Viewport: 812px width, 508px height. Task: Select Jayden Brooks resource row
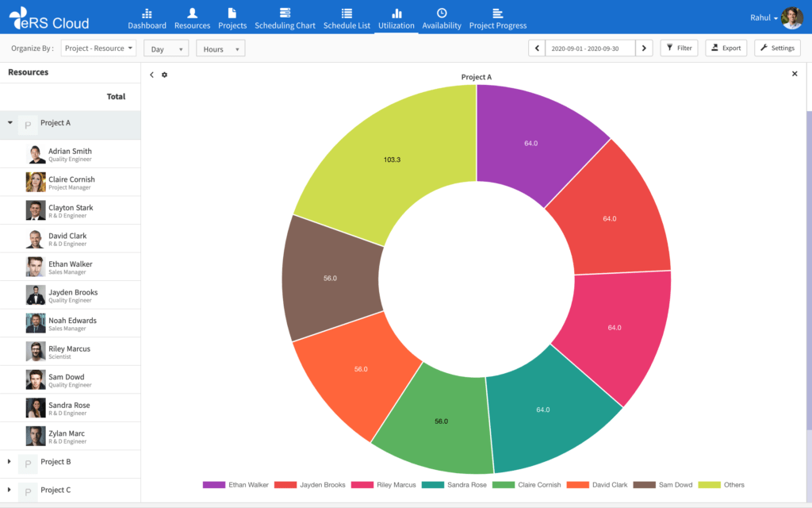(70, 295)
